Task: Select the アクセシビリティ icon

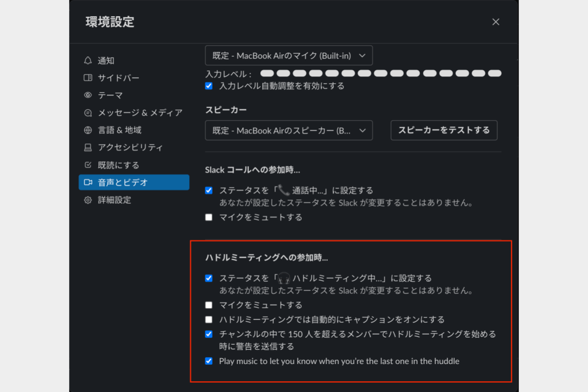Action: pyautogui.click(x=87, y=147)
